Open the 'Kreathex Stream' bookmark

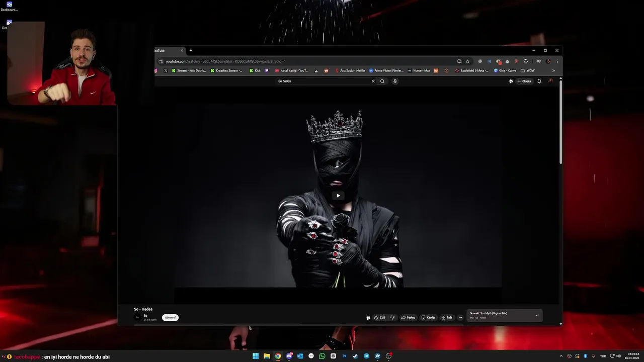[x=226, y=71]
